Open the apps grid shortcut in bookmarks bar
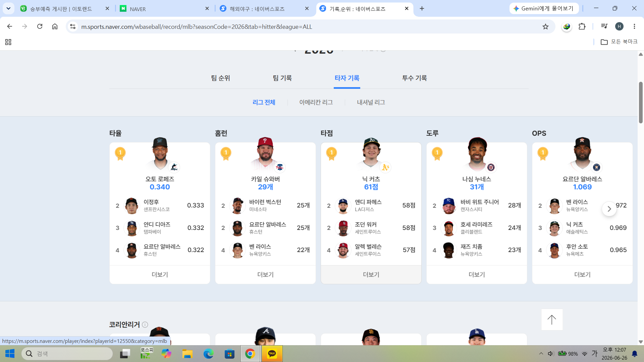Viewport: 644px width, 362px height. (8, 42)
